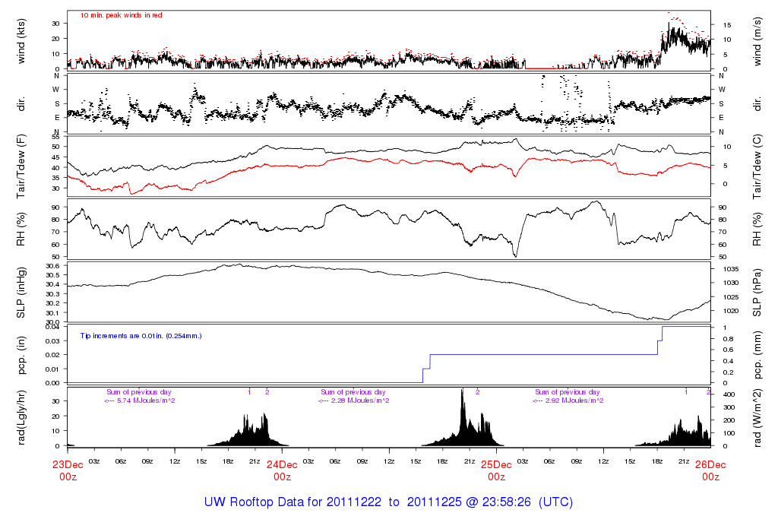778x532 pixels.
Task: Select the '26Dec' date label
Action: tap(710, 465)
